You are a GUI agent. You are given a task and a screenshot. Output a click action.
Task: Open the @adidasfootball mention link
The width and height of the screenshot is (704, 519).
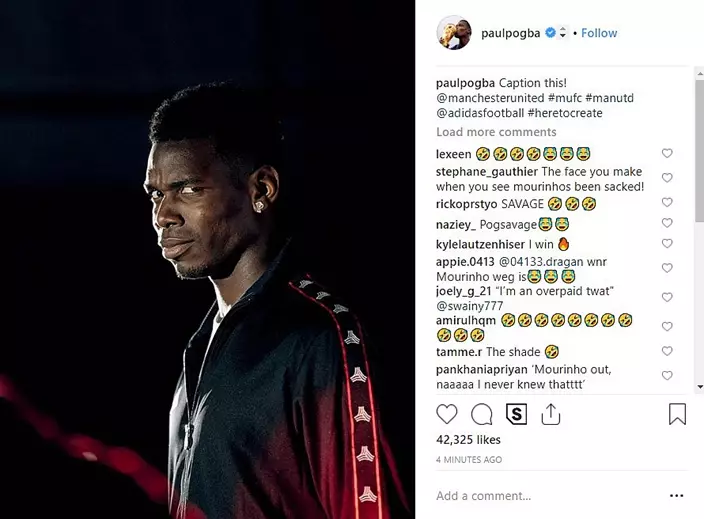tap(480, 113)
